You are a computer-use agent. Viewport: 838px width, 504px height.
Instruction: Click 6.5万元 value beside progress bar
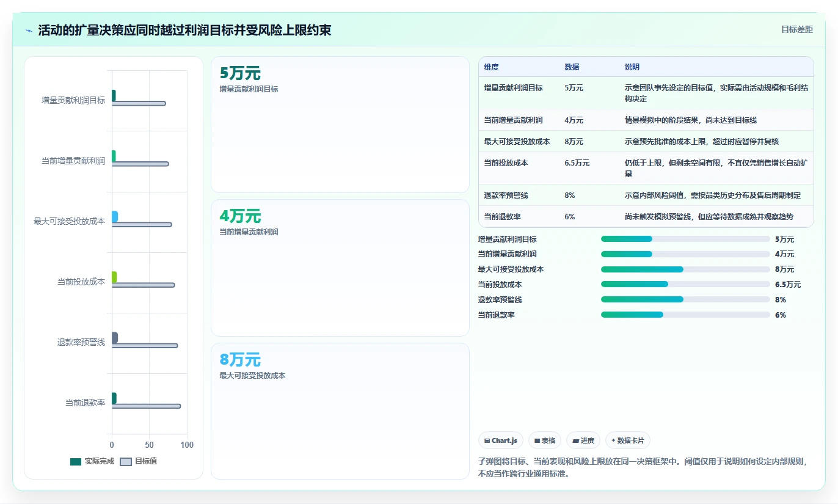click(x=788, y=285)
